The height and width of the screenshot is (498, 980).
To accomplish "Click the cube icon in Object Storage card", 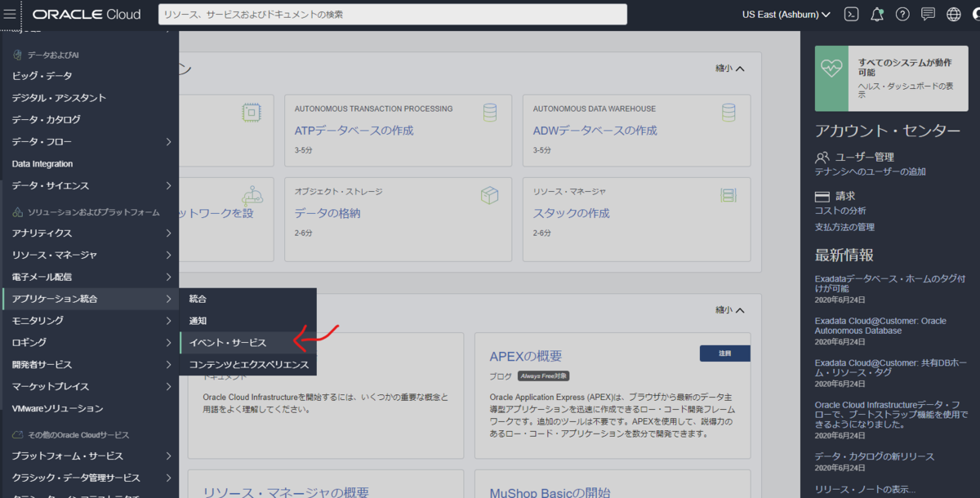I will point(489,194).
